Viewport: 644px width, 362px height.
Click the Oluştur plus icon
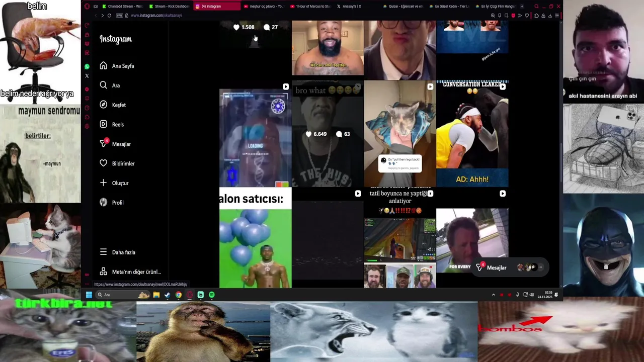[103, 183]
